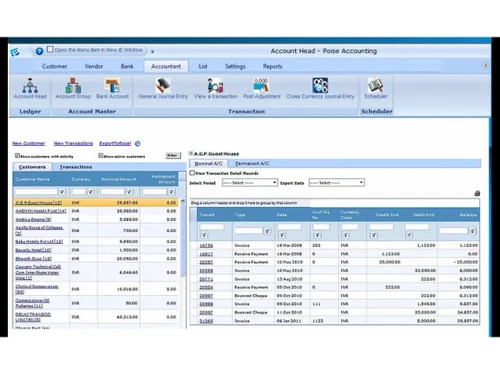Viewport: 500px width, 375px height.
Task: Open quick access toolbar dropdown arrow
Action: pos(152,52)
